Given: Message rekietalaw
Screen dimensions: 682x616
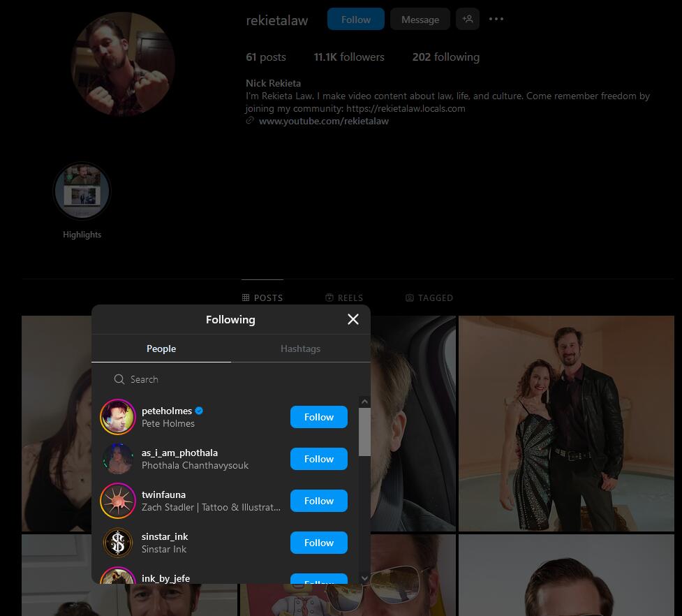Looking at the screenshot, I should (420, 19).
